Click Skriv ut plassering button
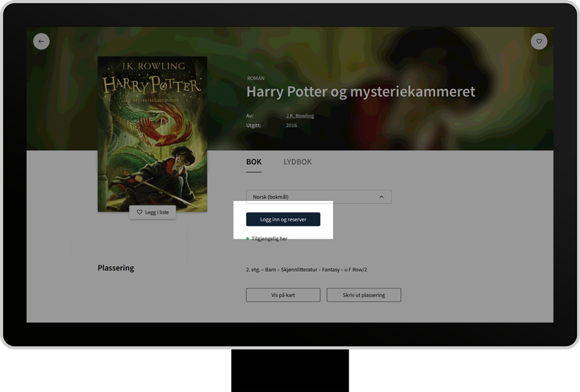 pos(363,295)
